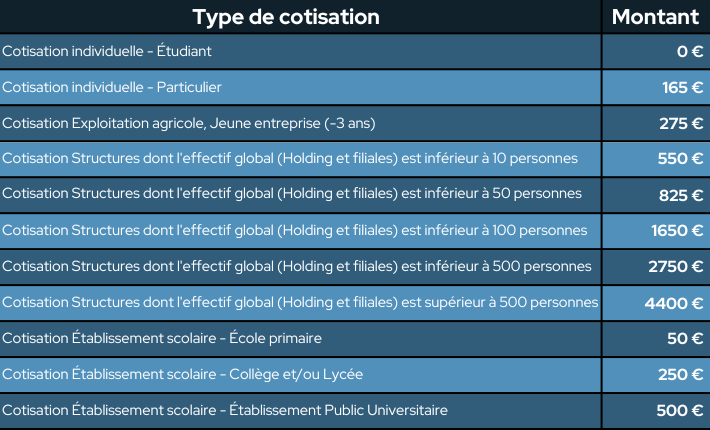The width and height of the screenshot is (710, 430).
Task: Click the '275 €' amount cell
Action: point(681,123)
